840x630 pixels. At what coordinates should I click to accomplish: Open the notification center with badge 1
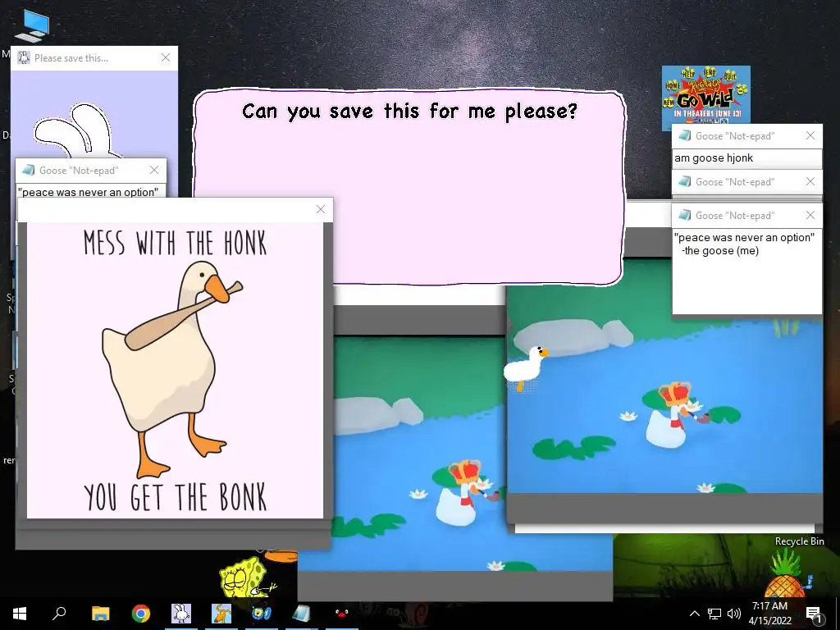815,614
